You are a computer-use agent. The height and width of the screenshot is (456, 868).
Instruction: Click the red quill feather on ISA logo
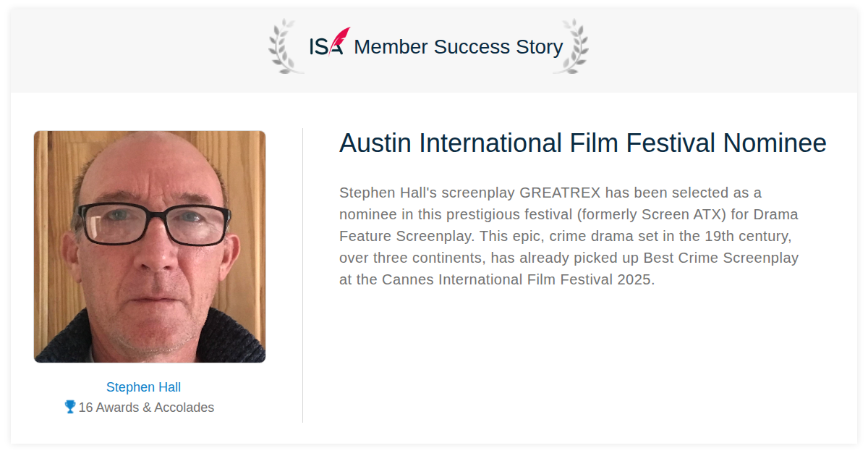pos(341,40)
